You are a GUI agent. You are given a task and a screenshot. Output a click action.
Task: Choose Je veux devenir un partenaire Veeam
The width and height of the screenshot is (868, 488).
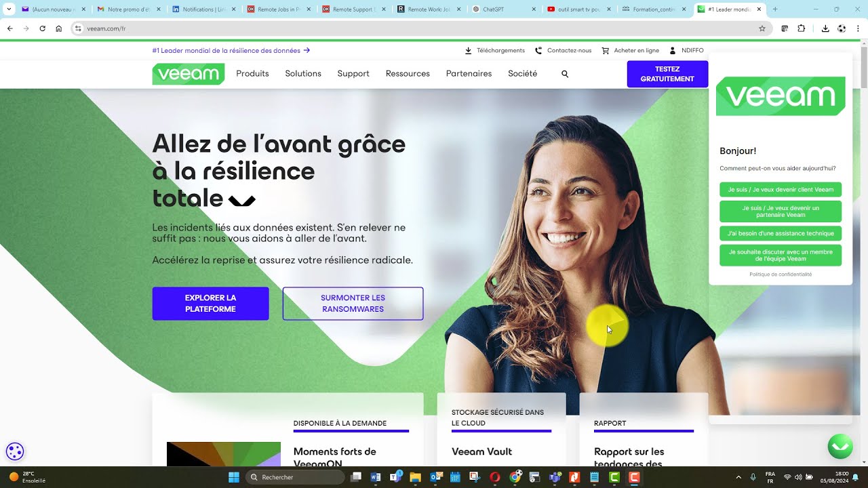(781, 211)
